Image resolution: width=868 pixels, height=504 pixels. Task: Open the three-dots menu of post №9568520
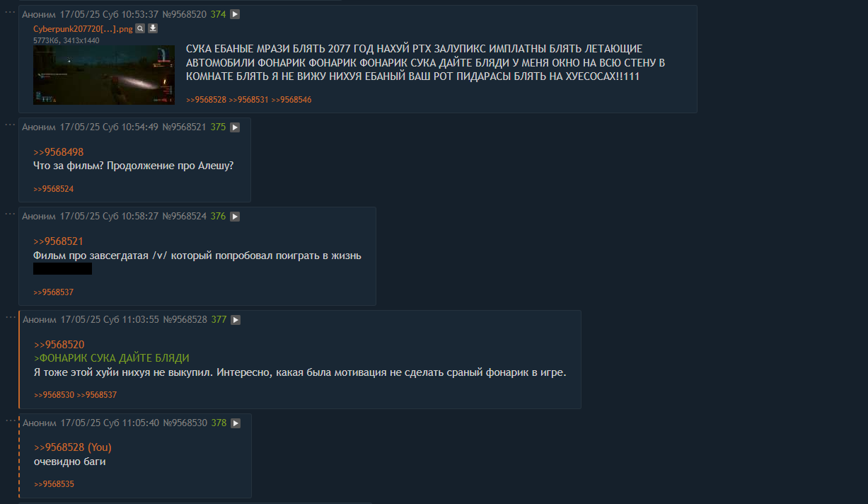point(10,12)
